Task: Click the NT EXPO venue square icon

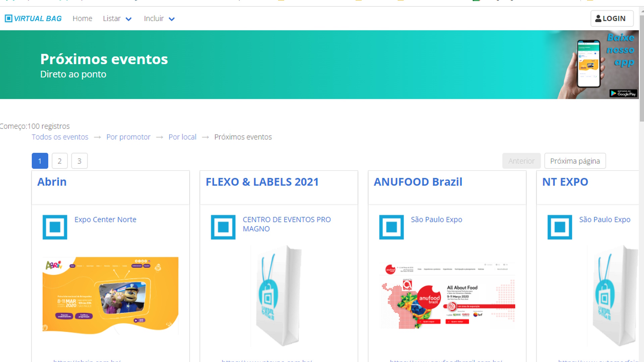Action: click(x=560, y=227)
